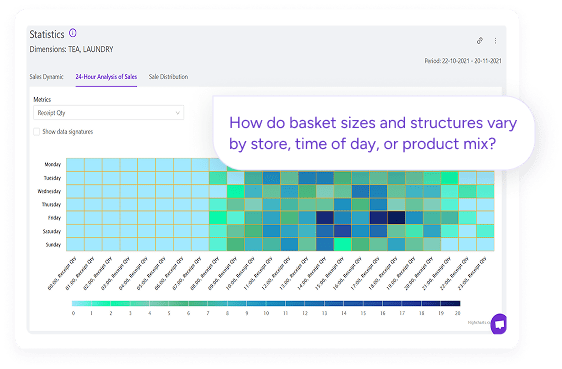Click the Friday row label
The width and height of the screenshot is (562, 369).
[54, 218]
